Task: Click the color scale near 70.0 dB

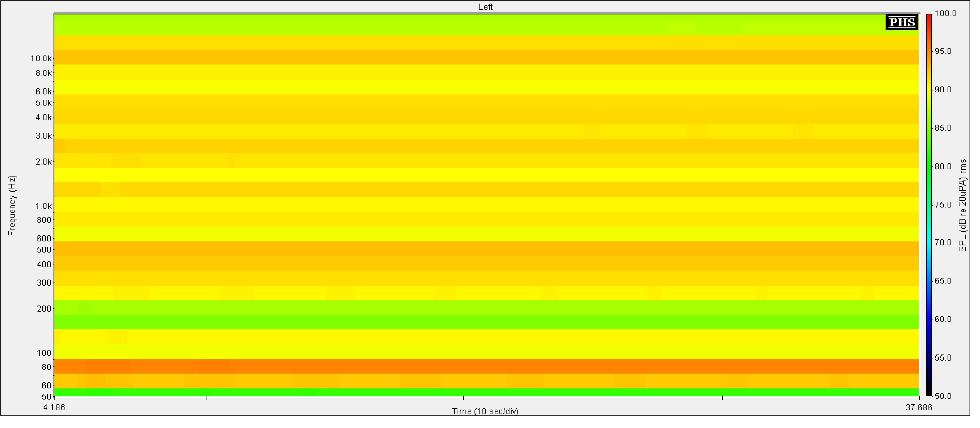Action: pos(929,243)
